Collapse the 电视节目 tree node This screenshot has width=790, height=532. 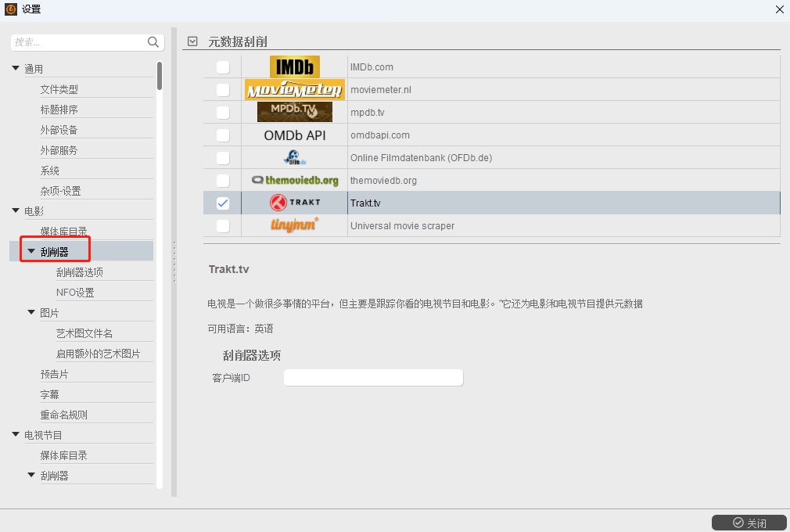tap(16, 434)
